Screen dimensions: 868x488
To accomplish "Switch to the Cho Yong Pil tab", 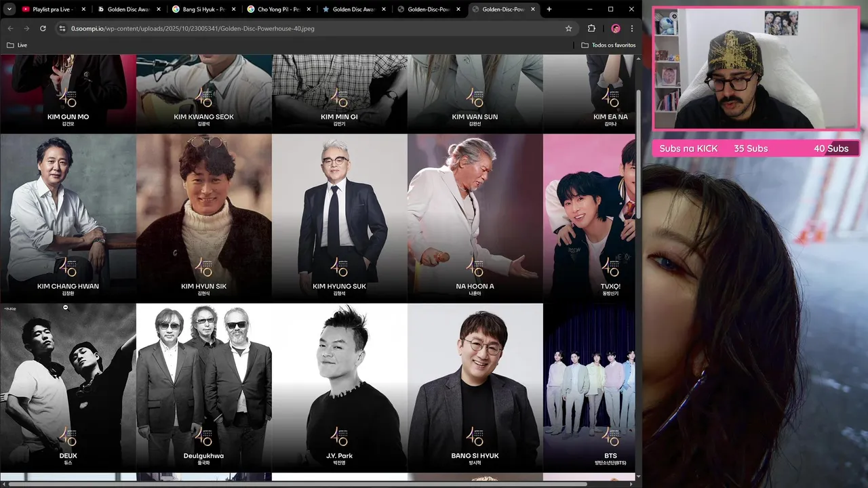I will pos(277,9).
